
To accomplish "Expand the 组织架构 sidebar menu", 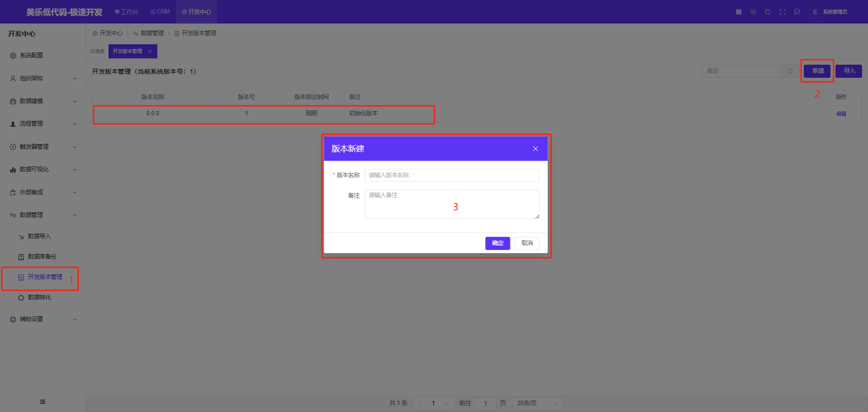I will 43,78.
